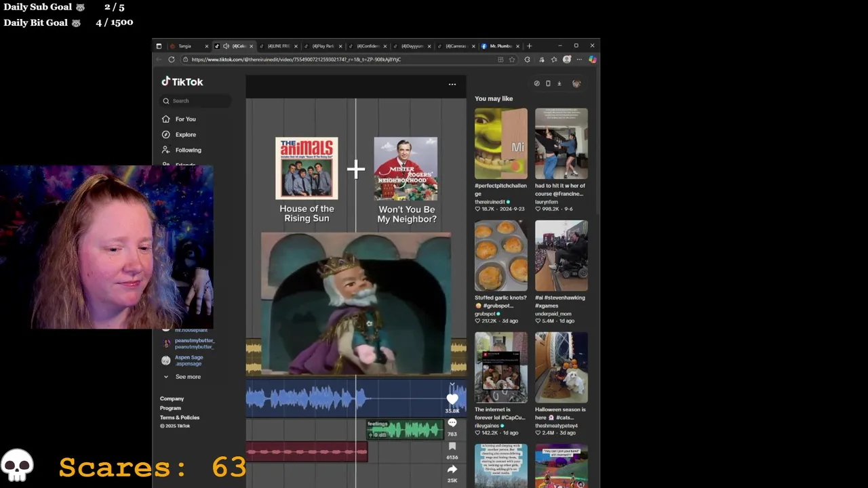Open the 'had to hit it' dance video

[561, 144]
